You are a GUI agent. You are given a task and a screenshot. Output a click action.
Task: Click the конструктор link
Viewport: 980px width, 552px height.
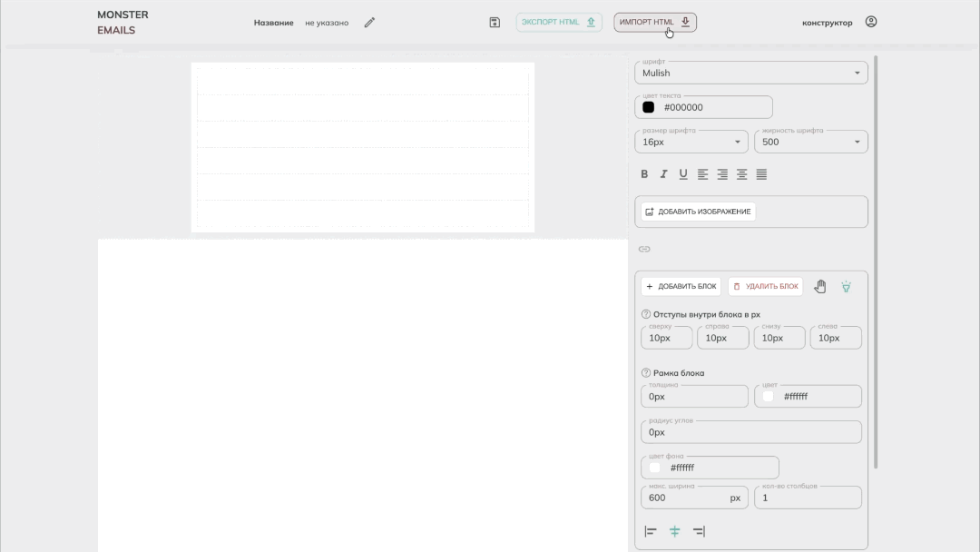point(827,23)
